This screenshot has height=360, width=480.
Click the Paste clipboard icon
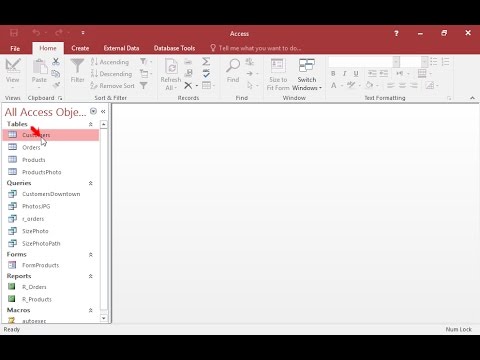(39, 67)
